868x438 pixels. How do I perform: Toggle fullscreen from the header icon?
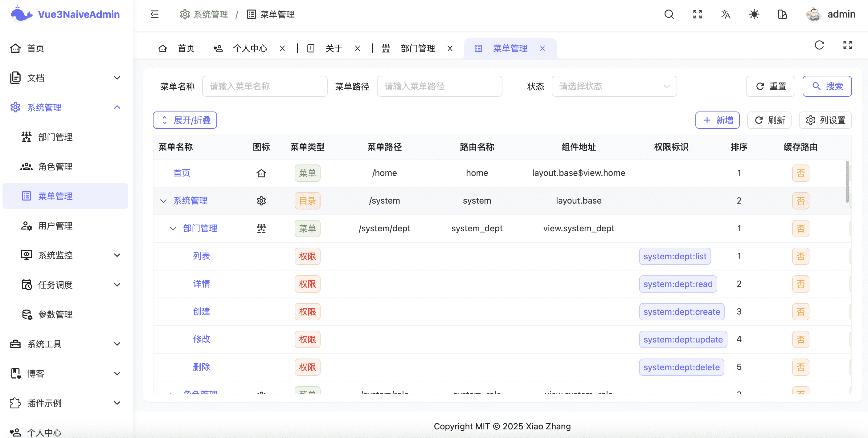[x=698, y=14]
